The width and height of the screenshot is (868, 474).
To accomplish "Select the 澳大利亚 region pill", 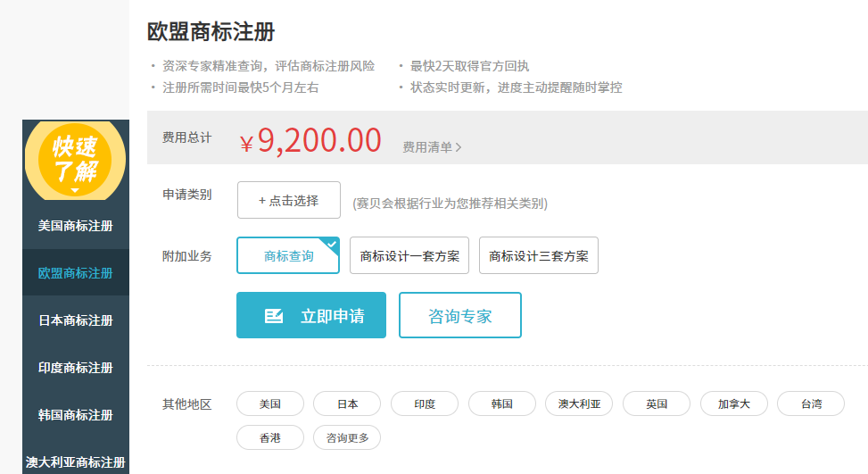I will coord(579,403).
